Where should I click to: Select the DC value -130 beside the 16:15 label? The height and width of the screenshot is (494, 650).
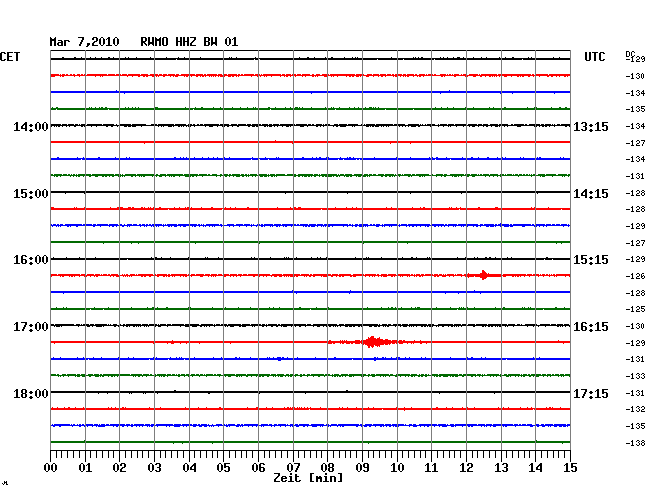(635, 327)
